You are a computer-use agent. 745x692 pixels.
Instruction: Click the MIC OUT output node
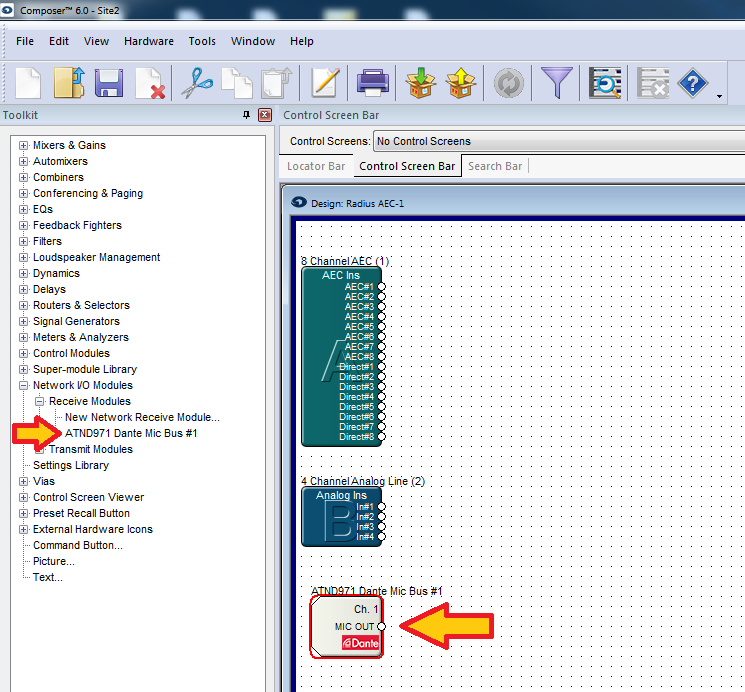(x=381, y=626)
